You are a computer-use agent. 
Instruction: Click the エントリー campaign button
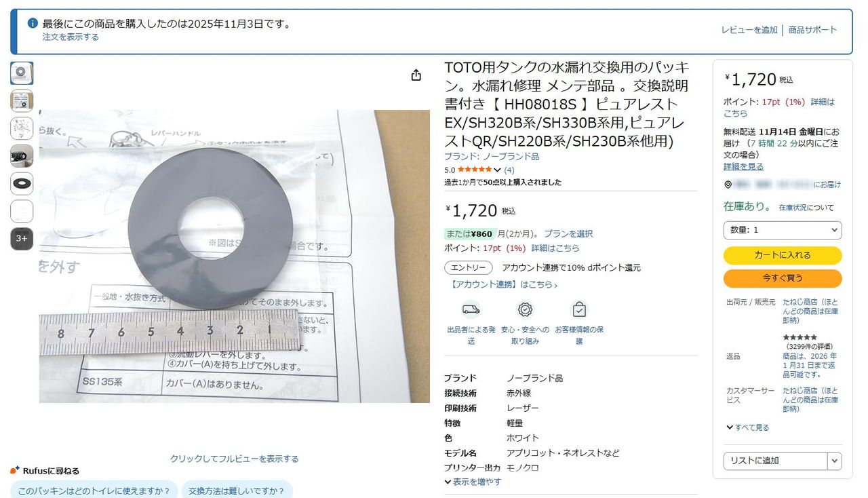coord(469,267)
